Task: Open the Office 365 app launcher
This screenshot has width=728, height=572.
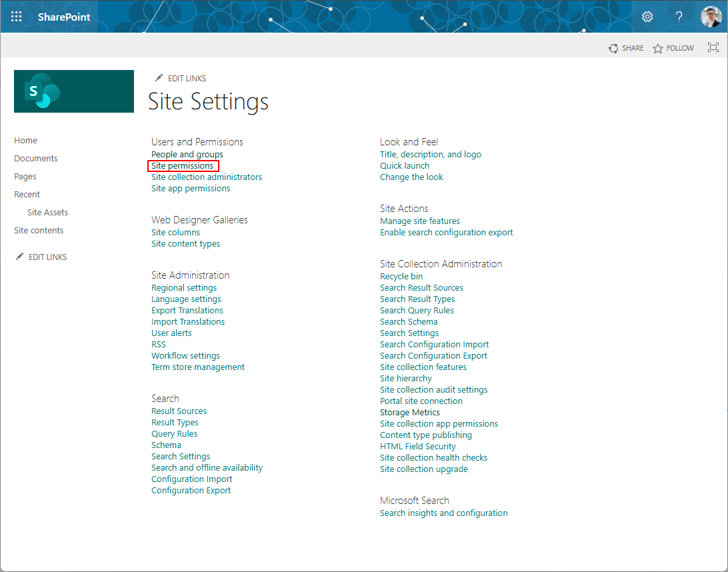Action: pyautogui.click(x=16, y=16)
